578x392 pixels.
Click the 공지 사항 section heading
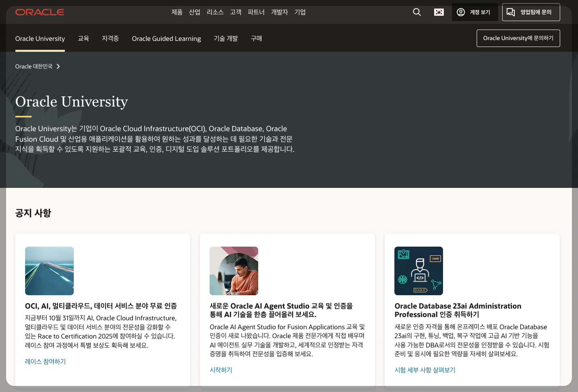33,213
